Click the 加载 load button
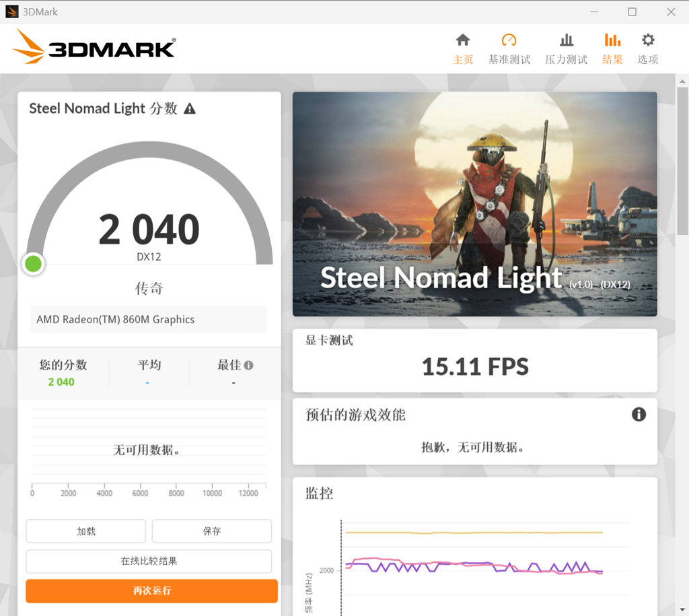 pos(85,531)
